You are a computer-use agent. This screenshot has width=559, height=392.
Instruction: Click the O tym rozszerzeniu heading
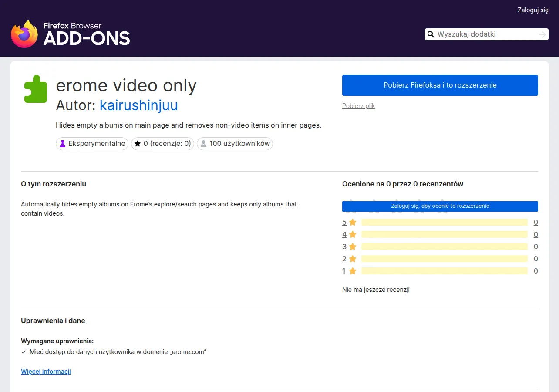[x=54, y=184]
